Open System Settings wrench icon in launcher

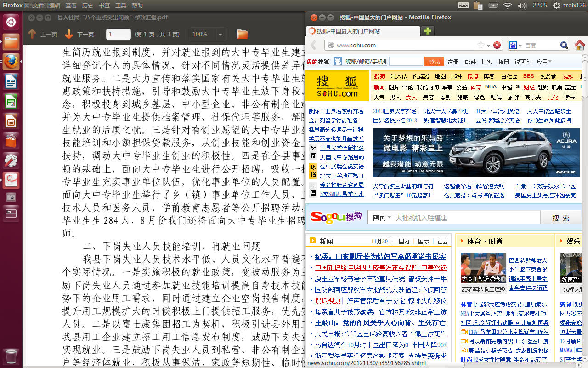(11, 161)
